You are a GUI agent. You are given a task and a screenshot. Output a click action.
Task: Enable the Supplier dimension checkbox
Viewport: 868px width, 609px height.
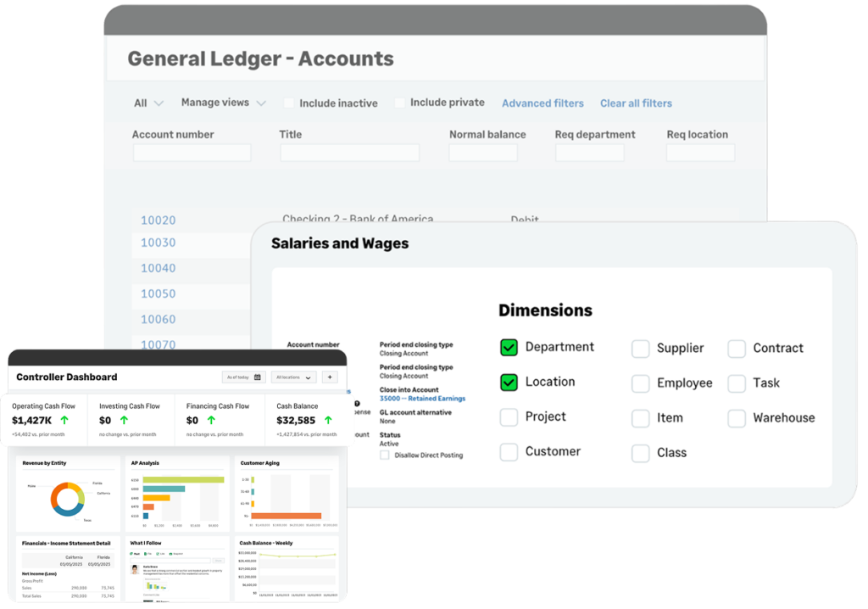click(641, 349)
